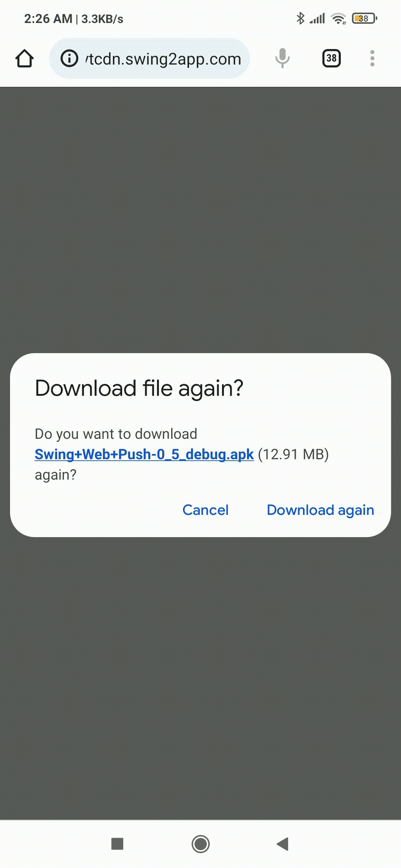Image resolution: width=401 pixels, height=868 pixels.
Task: Open site information for swing2app.com
Action: click(69, 59)
